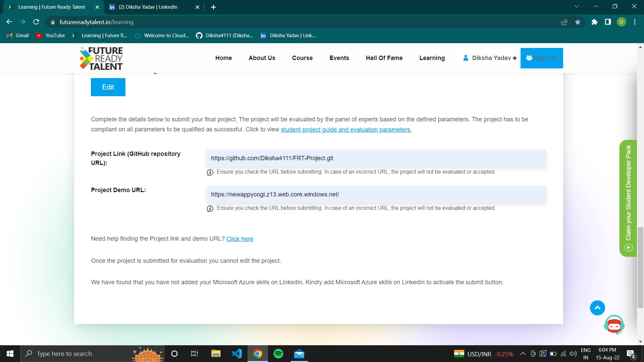Click the blue Edit button
This screenshot has width=644, height=362.
click(x=108, y=87)
